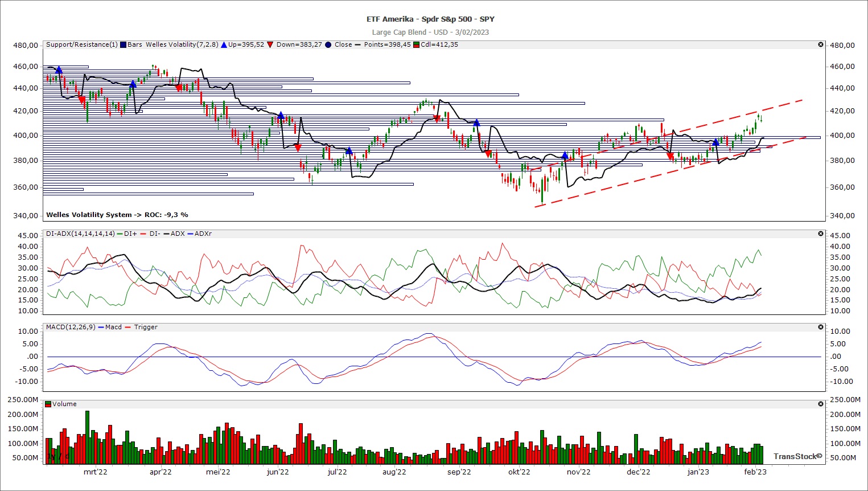868x491 pixels.
Task: Click the chart title ETF Amerika - Spdr S&p 500 - SPY
Action: point(430,19)
